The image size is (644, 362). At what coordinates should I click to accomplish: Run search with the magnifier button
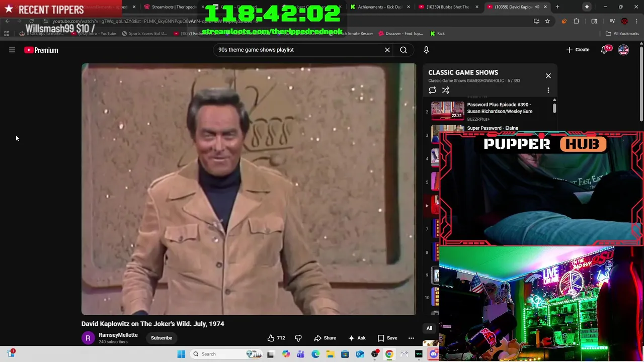(404, 50)
